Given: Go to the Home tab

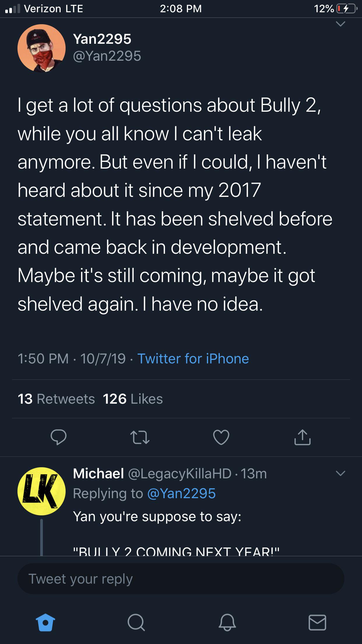Looking at the screenshot, I should [x=45, y=622].
